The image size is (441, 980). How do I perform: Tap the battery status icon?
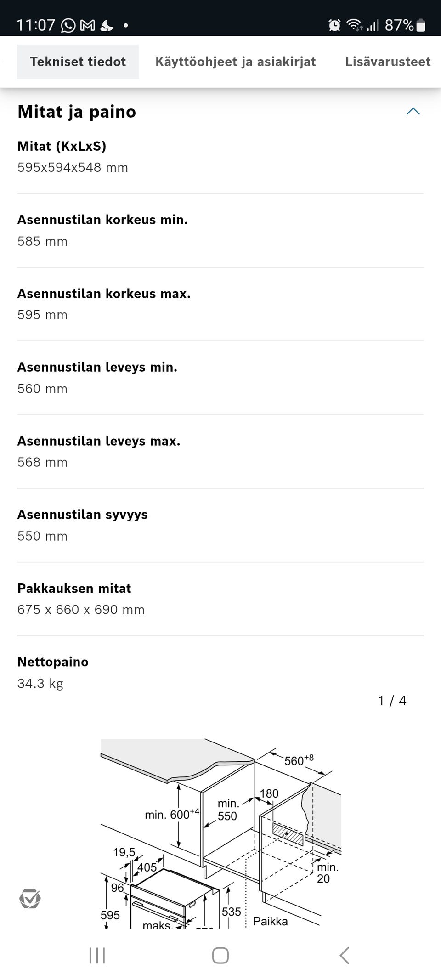[421, 25]
